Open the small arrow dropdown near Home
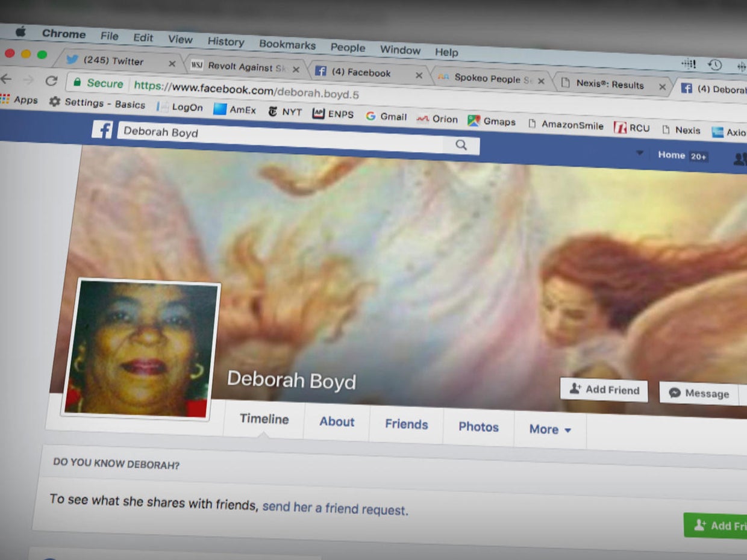 pyautogui.click(x=640, y=152)
